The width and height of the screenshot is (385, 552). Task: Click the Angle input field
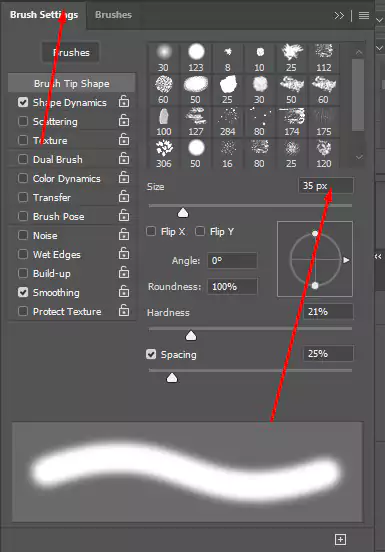(x=232, y=261)
